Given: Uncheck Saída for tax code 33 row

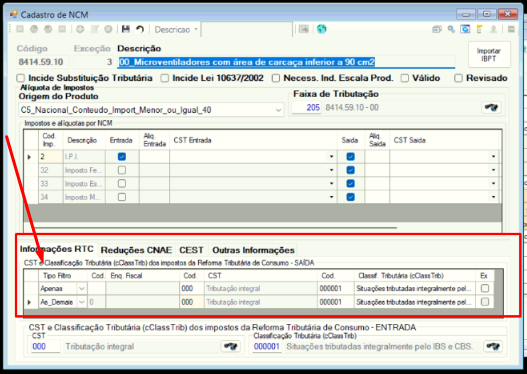Looking at the screenshot, I should 350,183.
